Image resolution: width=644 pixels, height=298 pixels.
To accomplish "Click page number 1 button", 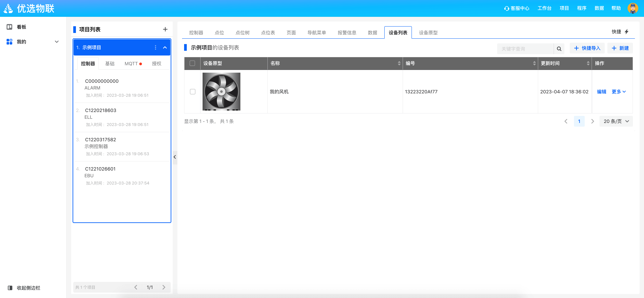I will (x=579, y=121).
